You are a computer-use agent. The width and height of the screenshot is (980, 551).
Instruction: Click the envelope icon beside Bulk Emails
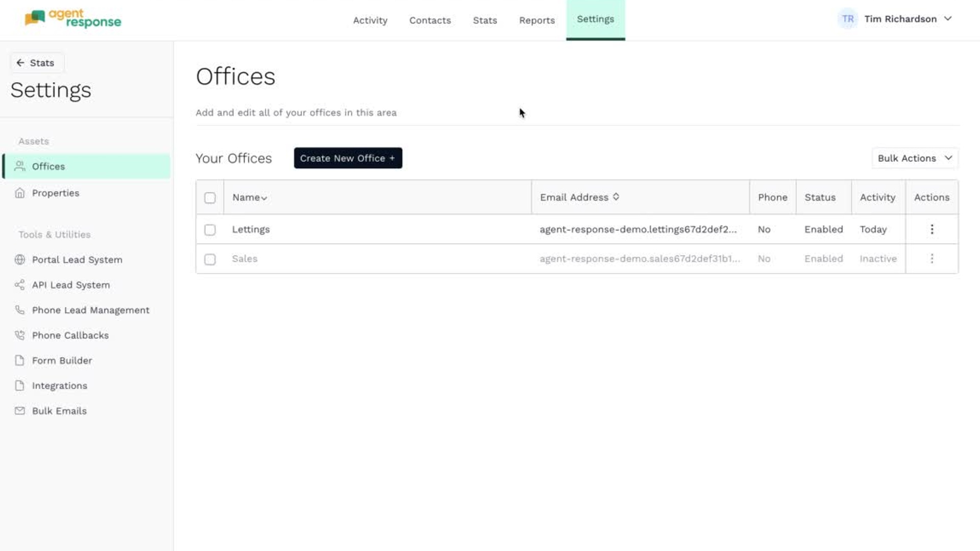20,411
